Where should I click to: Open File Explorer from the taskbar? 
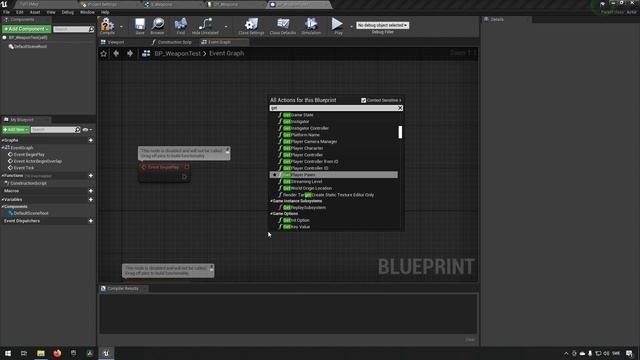click(x=41, y=353)
